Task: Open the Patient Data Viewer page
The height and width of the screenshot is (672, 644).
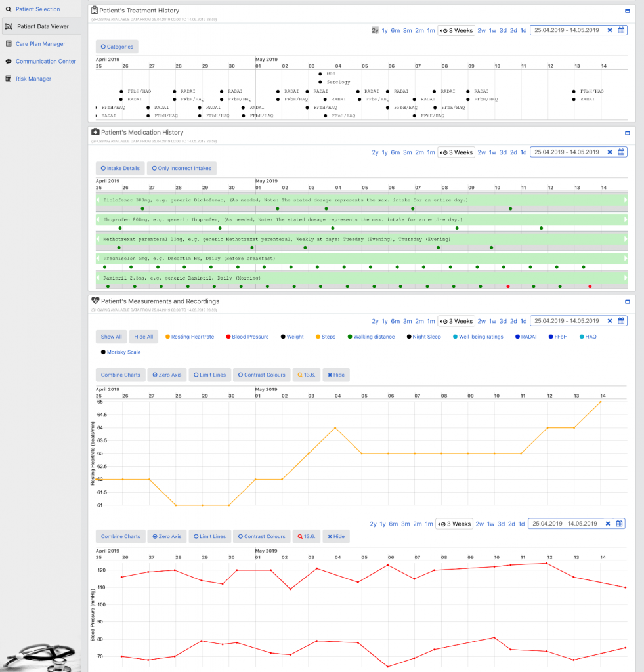Action: tap(43, 27)
